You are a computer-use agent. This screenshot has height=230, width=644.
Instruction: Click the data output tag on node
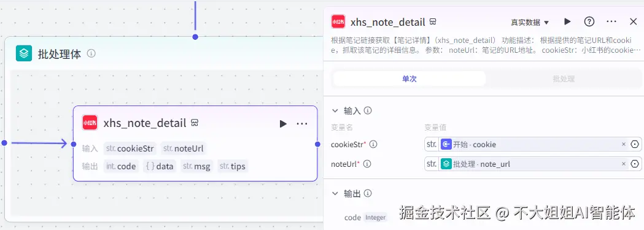pyautogui.click(x=160, y=166)
